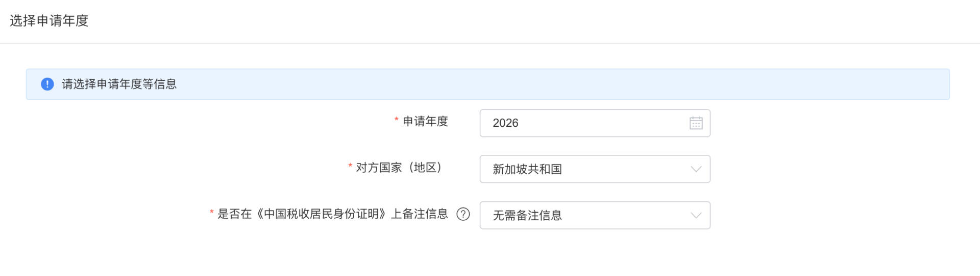The height and width of the screenshot is (276, 980).
Task: Expand the 备注信息 dropdown arrow
Action: 696,215
